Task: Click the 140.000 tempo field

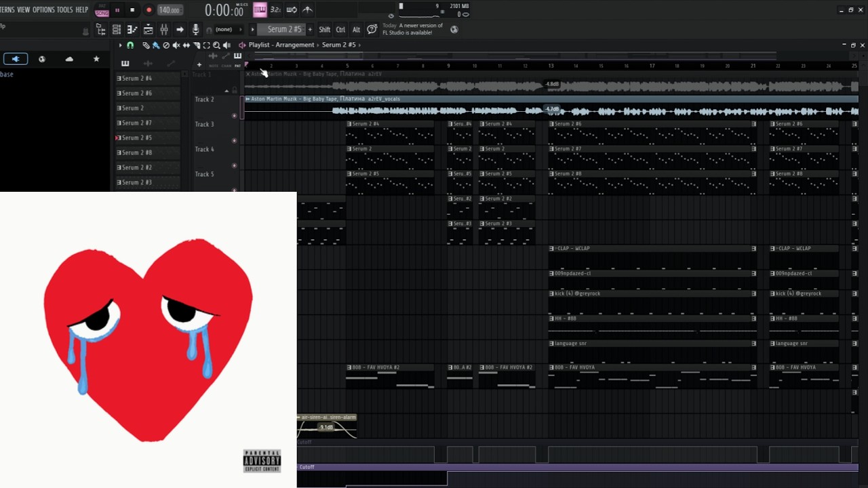Action: pyautogui.click(x=170, y=10)
